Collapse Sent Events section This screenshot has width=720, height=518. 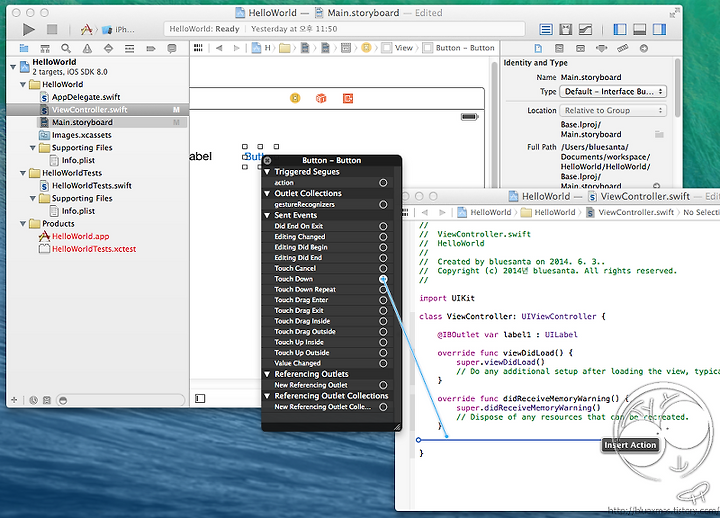coord(267,215)
